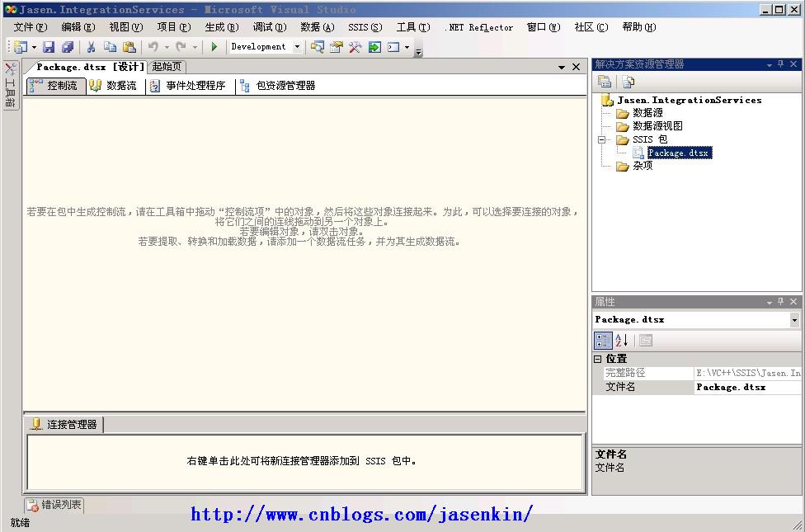Open the SSIS menu
The image size is (805, 532).
(x=365, y=27)
